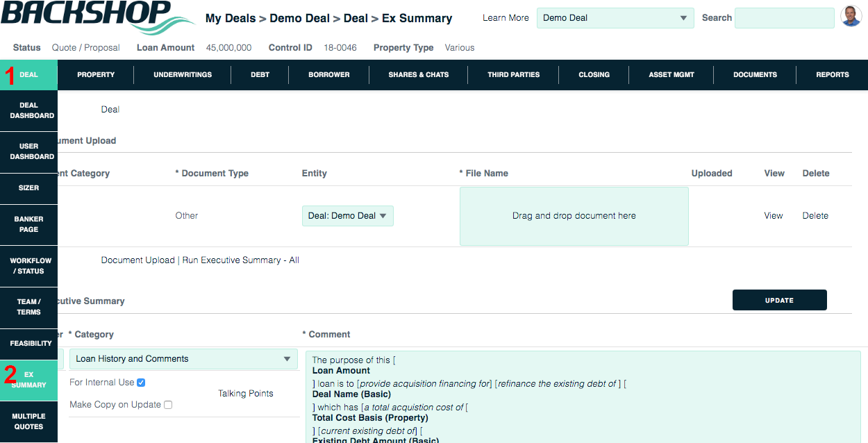Open Feasibility in the sidebar
Screen dimensions: 868x443
pos(29,344)
